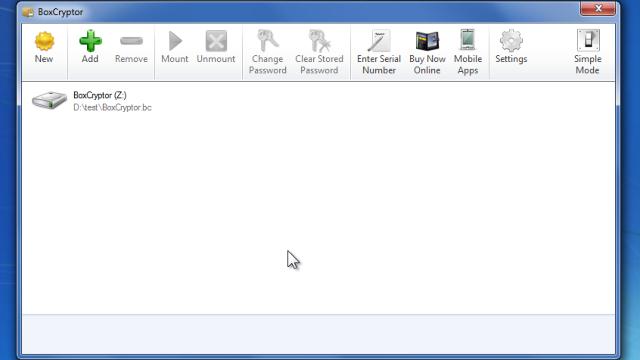
Task: Click Clear Stored Password icon
Action: pos(320,41)
